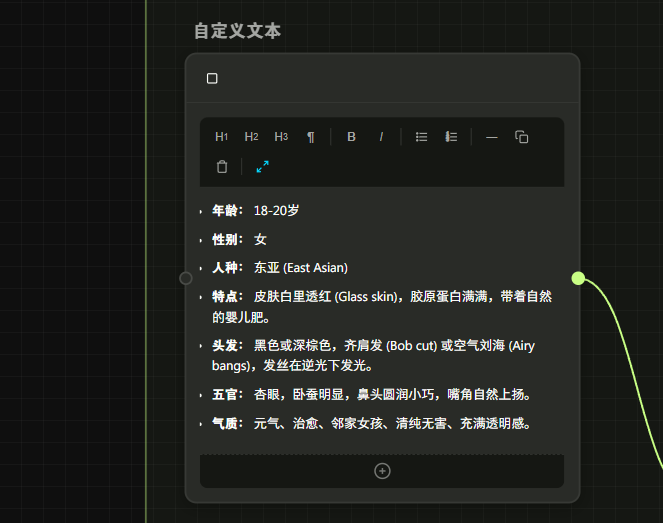
Task: Click the 年龄 list item text
Action: (x=276, y=211)
